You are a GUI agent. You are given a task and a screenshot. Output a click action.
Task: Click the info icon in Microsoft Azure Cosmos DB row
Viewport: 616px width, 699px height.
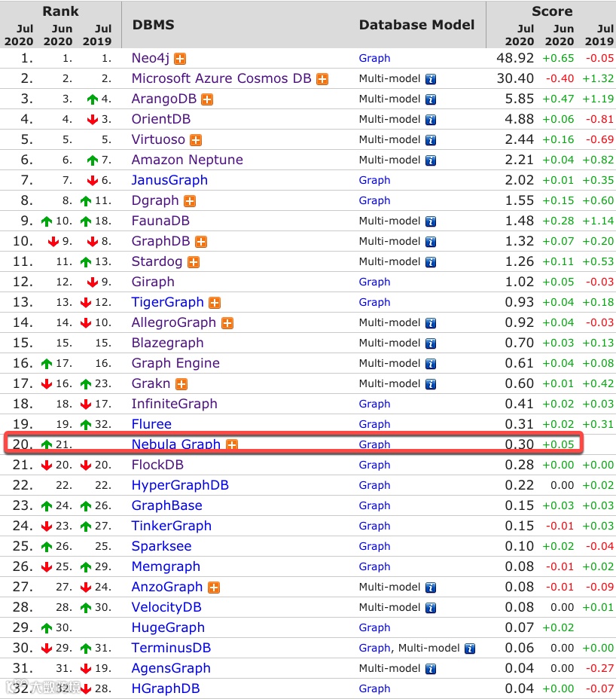point(431,79)
